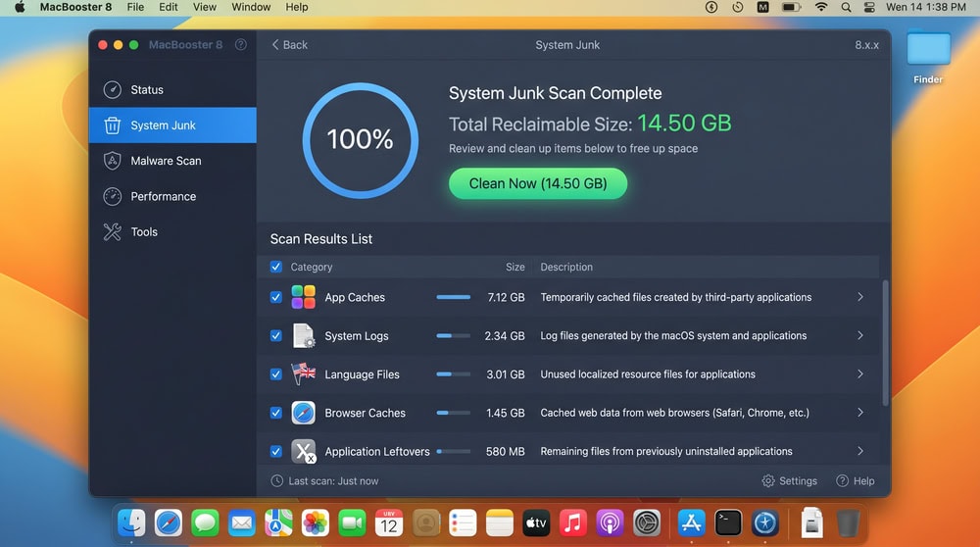Click the App Caches size bar
Viewport: 980px width, 547px height.
(x=454, y=298)
